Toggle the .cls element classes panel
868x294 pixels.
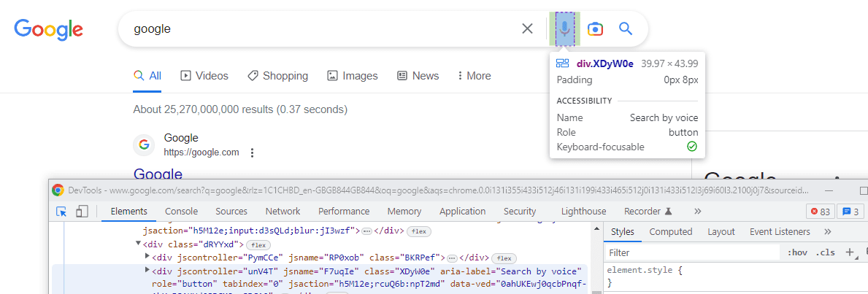[x=825, y=252]
